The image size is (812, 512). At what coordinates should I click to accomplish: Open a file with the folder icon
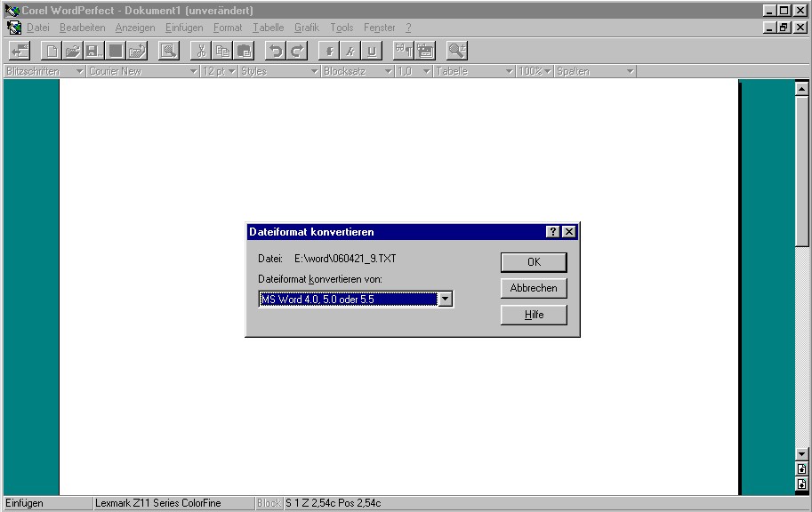[73, 51]
